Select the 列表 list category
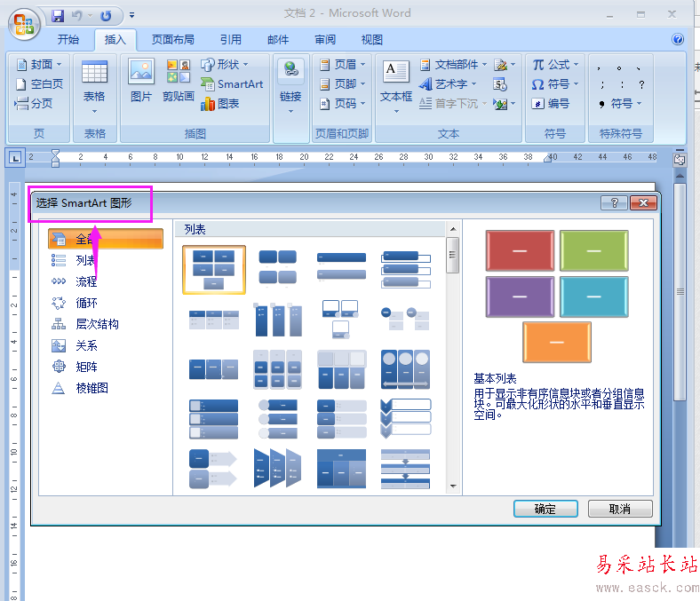This screenshot has height=601, width=700. click(106, 260)
